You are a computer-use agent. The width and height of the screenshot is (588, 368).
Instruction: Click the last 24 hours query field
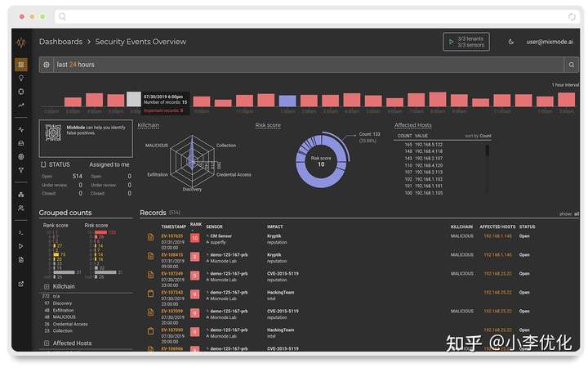[309, 65]
